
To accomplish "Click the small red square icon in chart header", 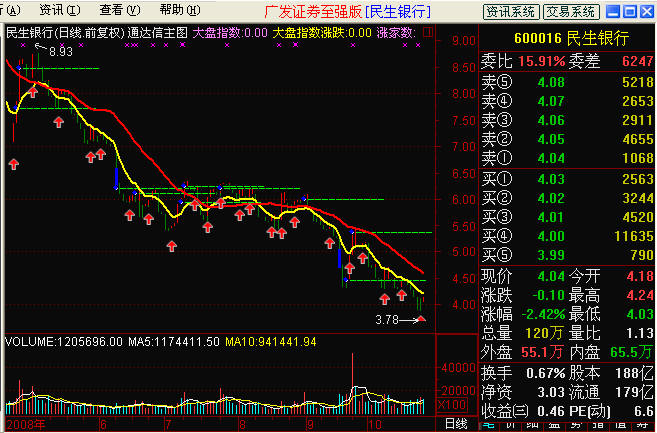I will point(428,32).
